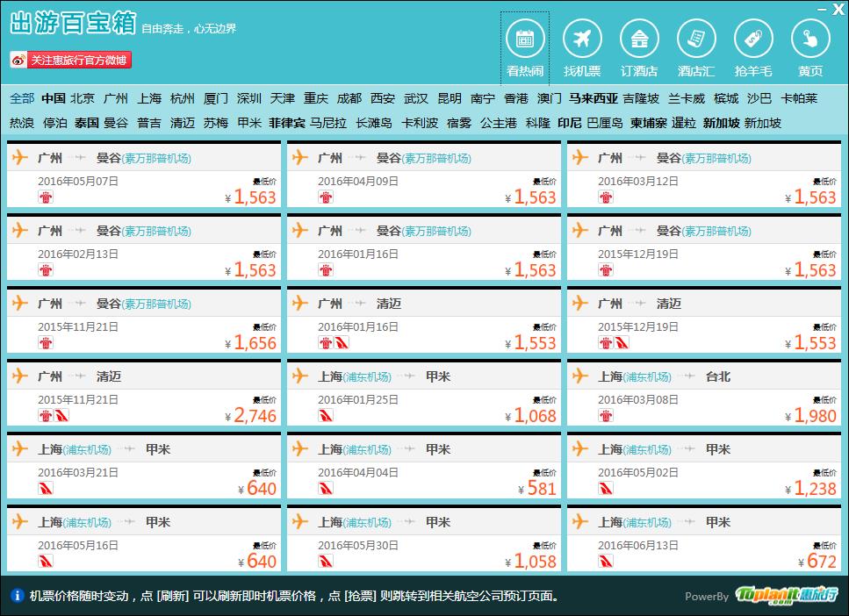Click the 中国 country heading
The height and width of the screenshot is (616, 849).
[54, 98]
